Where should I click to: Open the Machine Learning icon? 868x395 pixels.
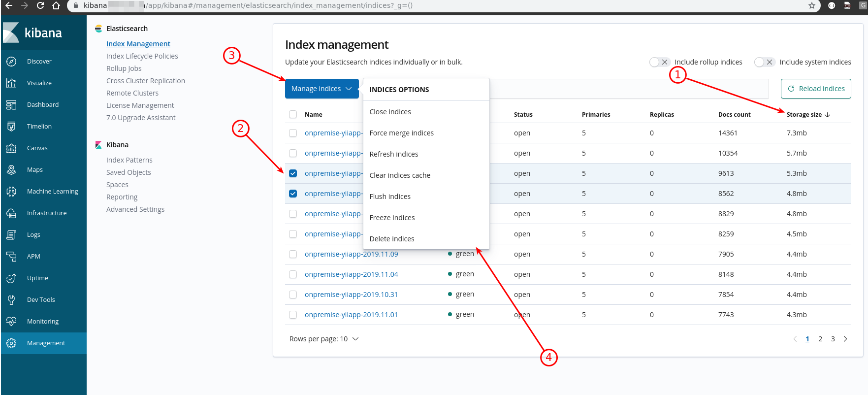tap(11, 192)
